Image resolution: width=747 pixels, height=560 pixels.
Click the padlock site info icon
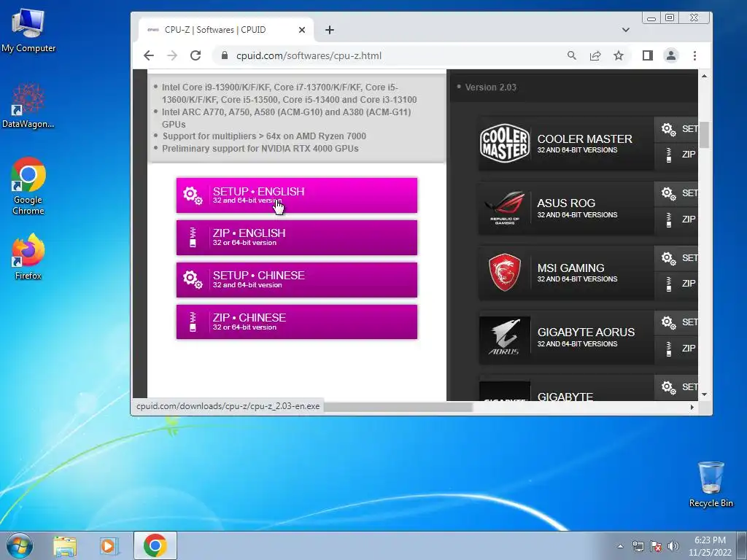tap(225, 55)
